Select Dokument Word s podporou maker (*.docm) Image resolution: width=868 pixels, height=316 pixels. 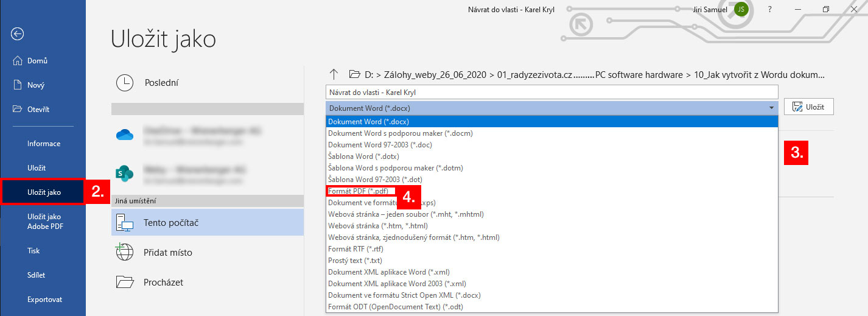(551, 133)
